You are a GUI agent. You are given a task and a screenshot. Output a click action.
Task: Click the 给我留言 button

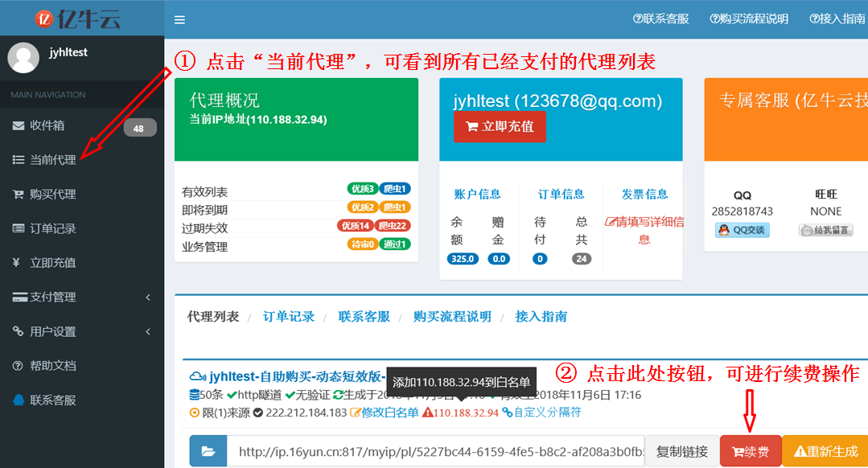pyautogui.click(x=826, y=230)
